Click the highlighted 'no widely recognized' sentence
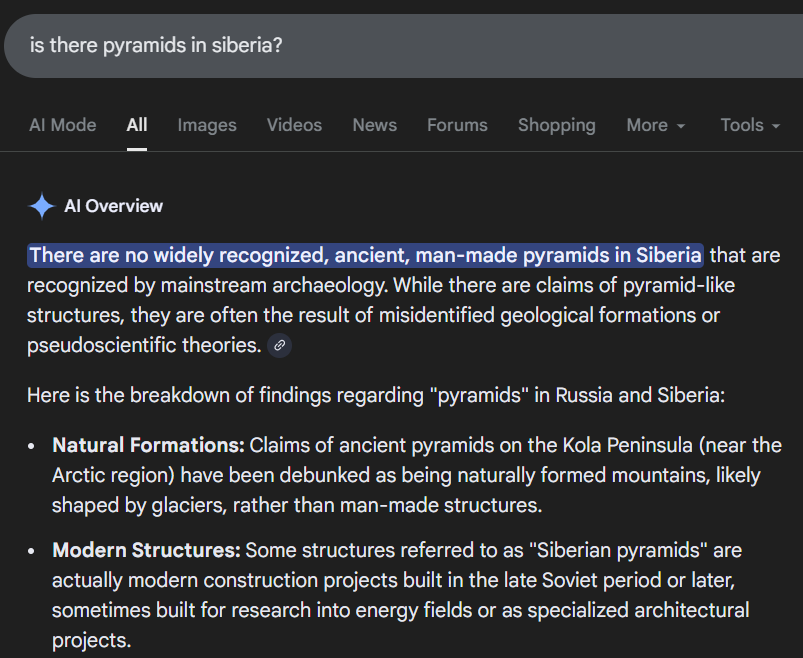803x658 pixels. point(365,255)
